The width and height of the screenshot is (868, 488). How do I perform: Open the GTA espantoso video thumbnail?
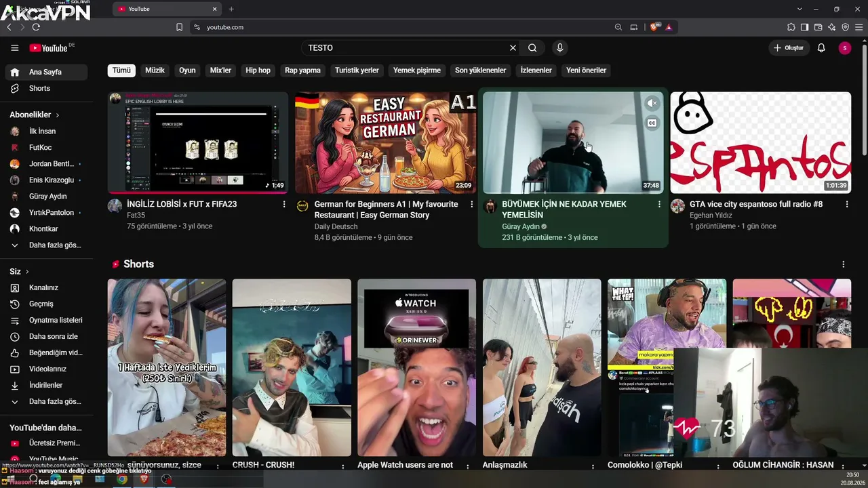761,143
